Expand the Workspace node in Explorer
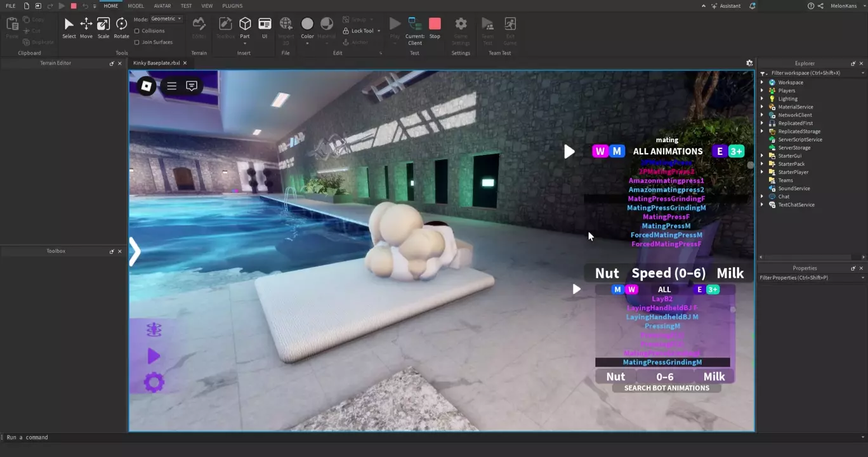 tap(763, 83)
